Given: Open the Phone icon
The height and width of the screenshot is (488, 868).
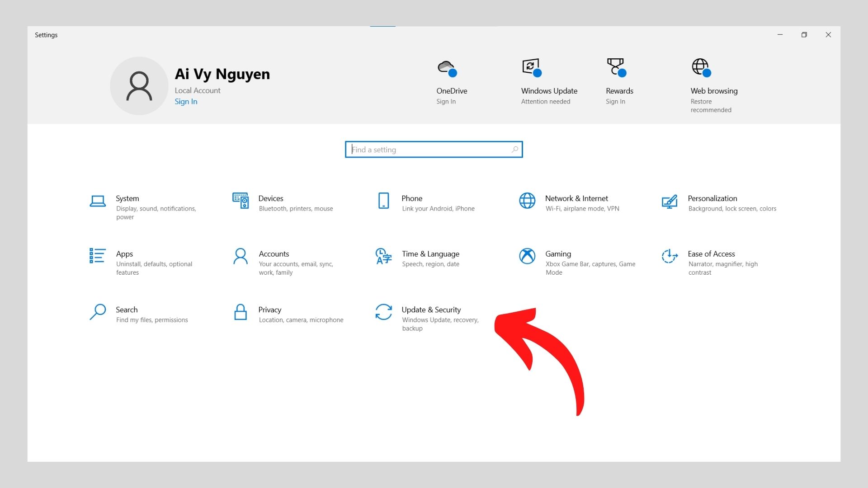Looking at the screenshot, I should click(x=383, y=201).
